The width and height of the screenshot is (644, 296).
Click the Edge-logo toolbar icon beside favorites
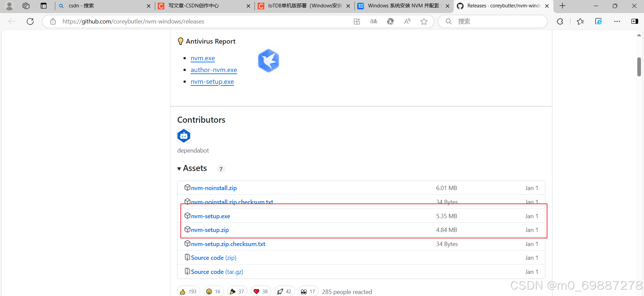(x=598, y=21)
